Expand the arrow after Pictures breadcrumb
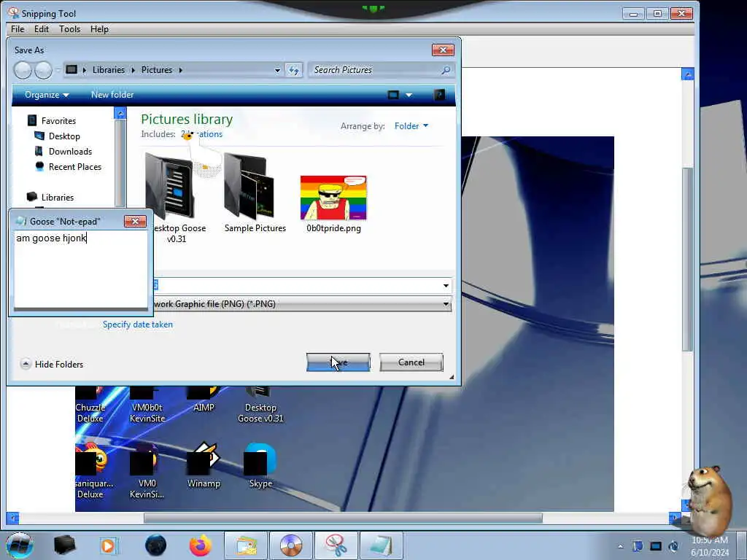 pyautogui.click(x=181, y=70)
